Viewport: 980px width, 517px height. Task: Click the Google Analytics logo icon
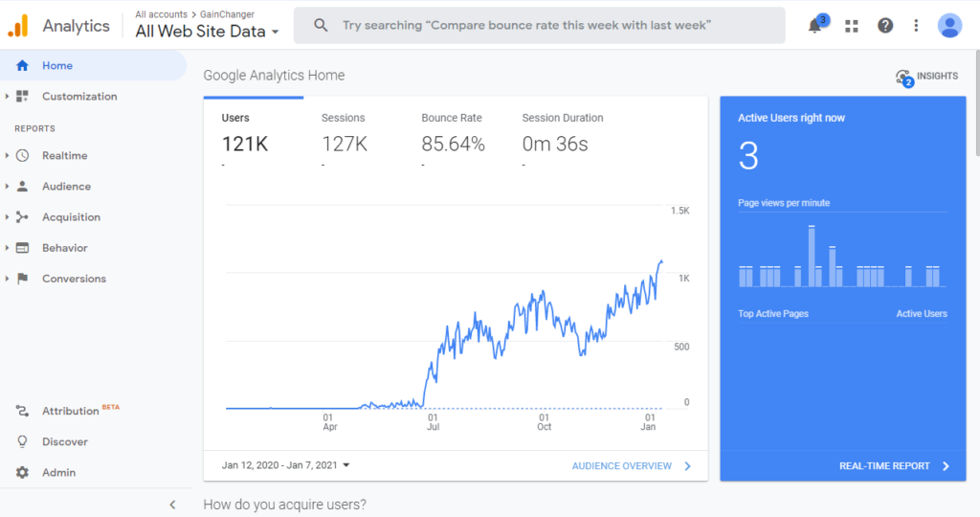18,26
